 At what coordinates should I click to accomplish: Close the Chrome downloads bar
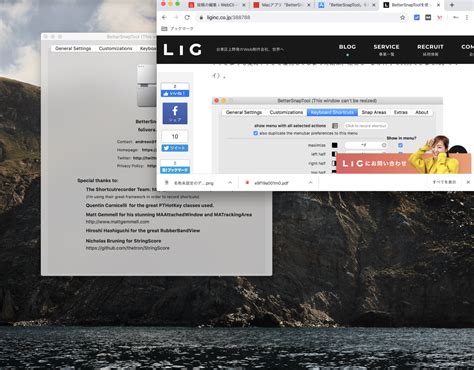click(468, 182)
